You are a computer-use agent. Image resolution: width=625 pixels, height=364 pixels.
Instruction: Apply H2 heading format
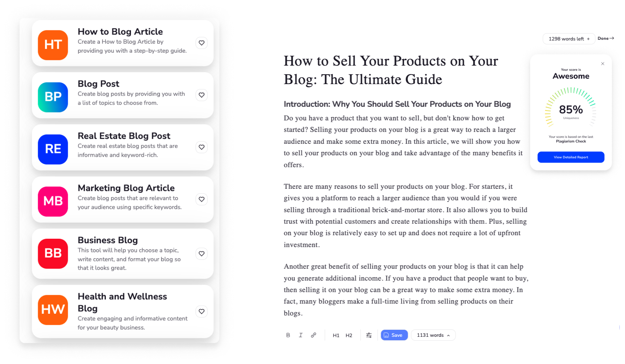click(x=349, y=335)
